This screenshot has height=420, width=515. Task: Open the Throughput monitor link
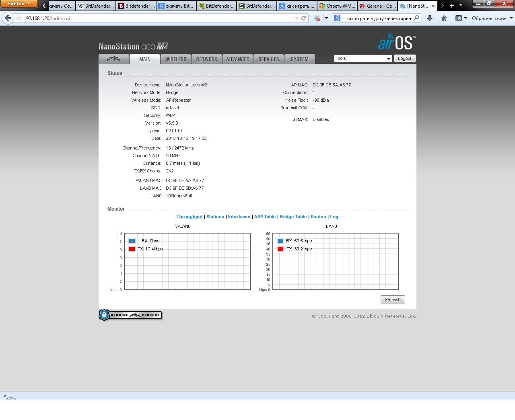pyautogui.click(x=190, y=217)
